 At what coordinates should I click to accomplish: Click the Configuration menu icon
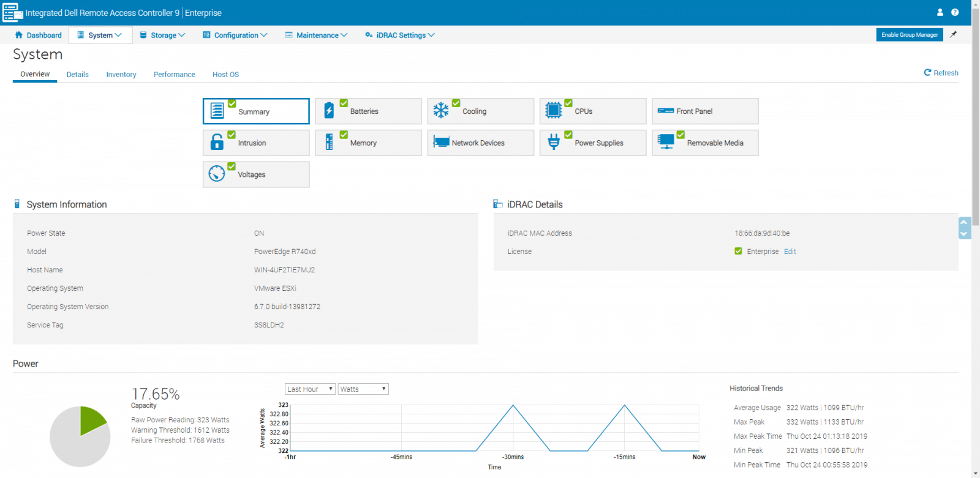tap(206, 35)
